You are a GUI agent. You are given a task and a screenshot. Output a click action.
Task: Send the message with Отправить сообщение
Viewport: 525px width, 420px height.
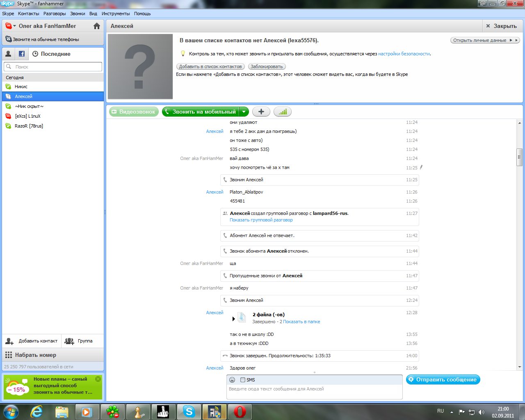[443, 380]
